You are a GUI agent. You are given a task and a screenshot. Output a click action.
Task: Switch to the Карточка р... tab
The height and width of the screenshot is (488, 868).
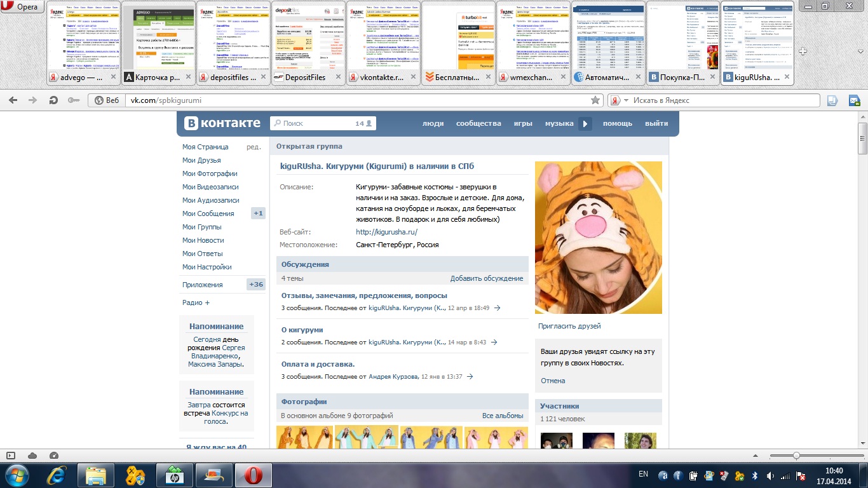pos(157,43)
